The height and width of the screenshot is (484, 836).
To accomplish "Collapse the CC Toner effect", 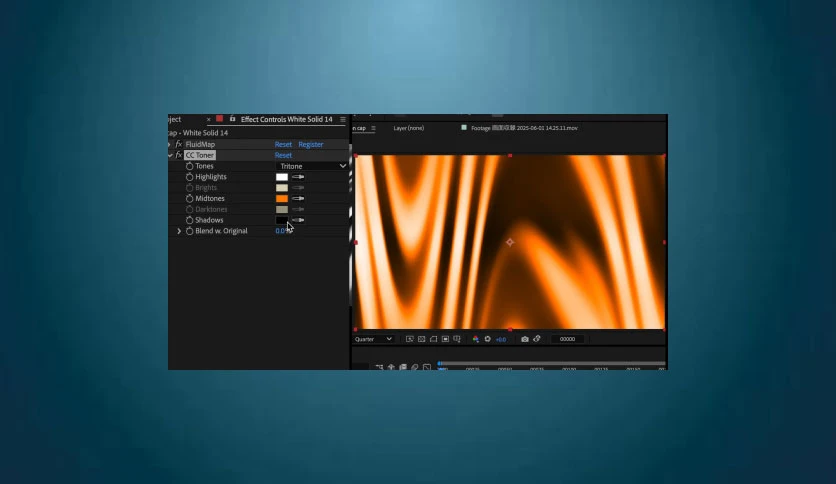I will point(170,155).
